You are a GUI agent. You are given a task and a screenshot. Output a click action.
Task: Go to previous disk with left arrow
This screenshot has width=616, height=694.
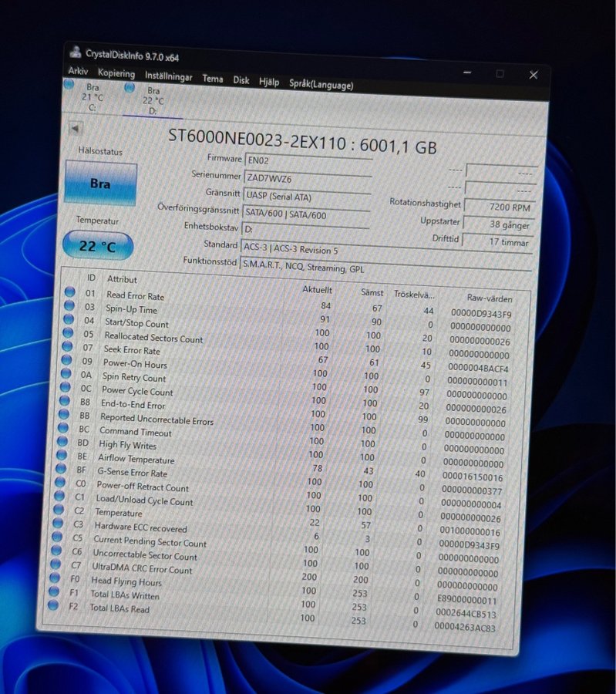(x=75, y=129)
